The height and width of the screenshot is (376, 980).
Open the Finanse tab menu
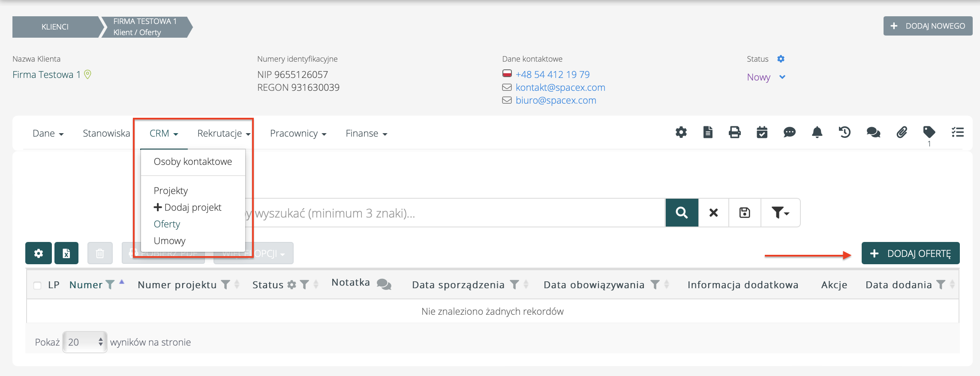[366, 134]
